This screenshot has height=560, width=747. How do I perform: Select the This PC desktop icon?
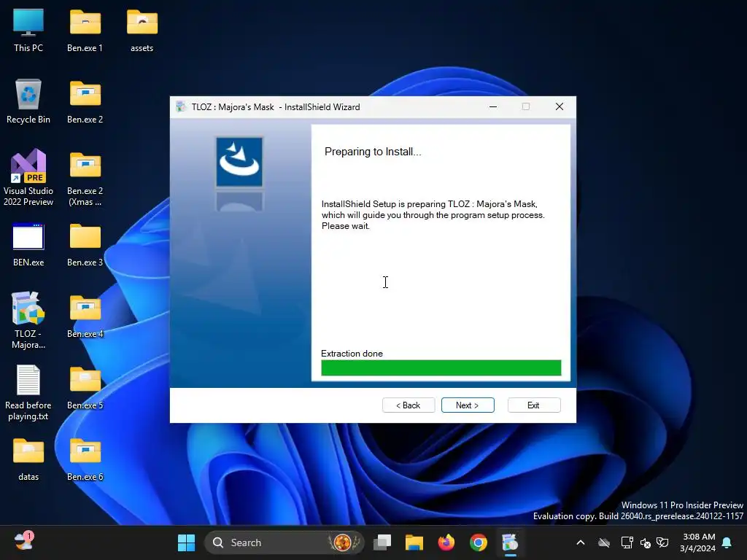click(28, 31)
